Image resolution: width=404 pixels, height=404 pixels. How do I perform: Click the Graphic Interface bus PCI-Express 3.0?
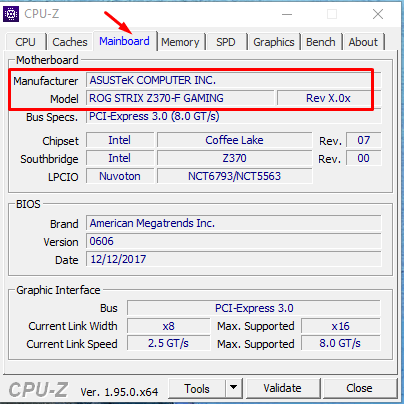[x=254, y=308]
